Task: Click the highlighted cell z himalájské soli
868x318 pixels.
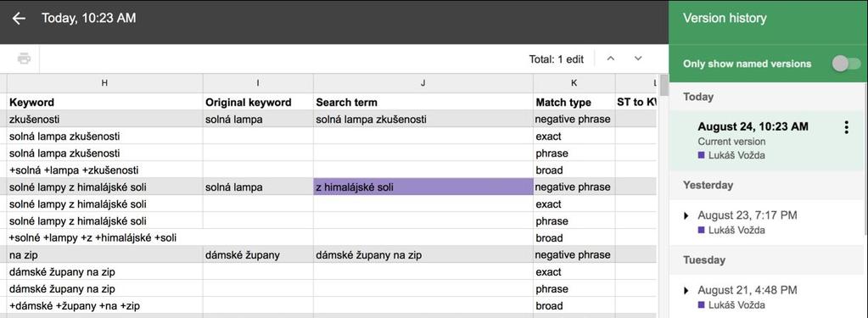Action: [x=423, y=187]
